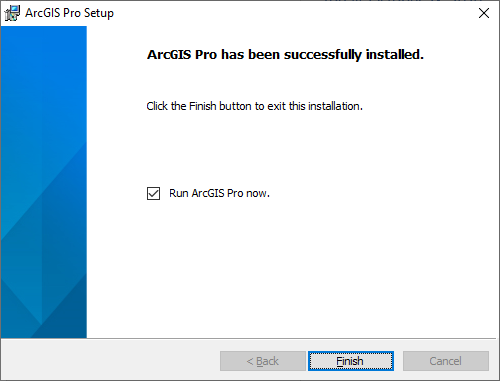This screenshot has width=500, height=381.
Task: Click the 'ArcGIS Pro' words in the heading
Action: pyautogui.click(x=182, y=55)
